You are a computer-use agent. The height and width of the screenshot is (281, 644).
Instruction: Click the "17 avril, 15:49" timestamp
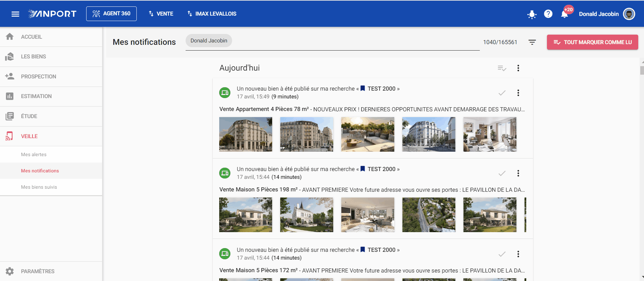click(253, 97)
